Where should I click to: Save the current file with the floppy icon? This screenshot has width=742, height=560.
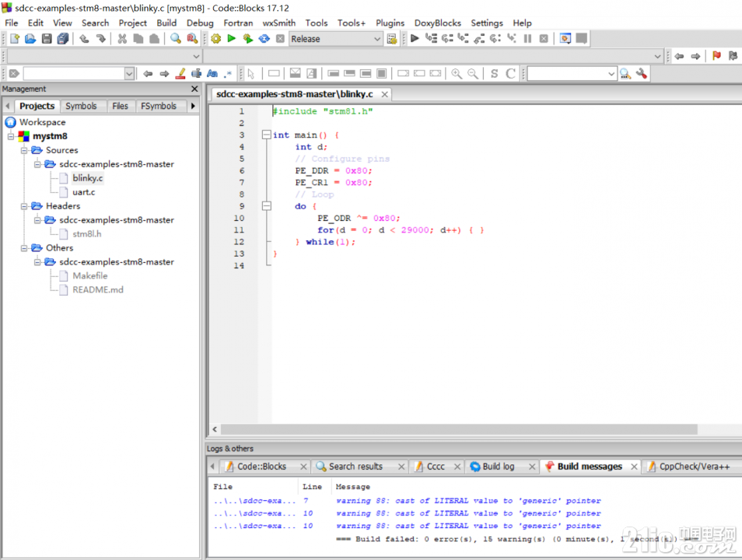(47, 38)
